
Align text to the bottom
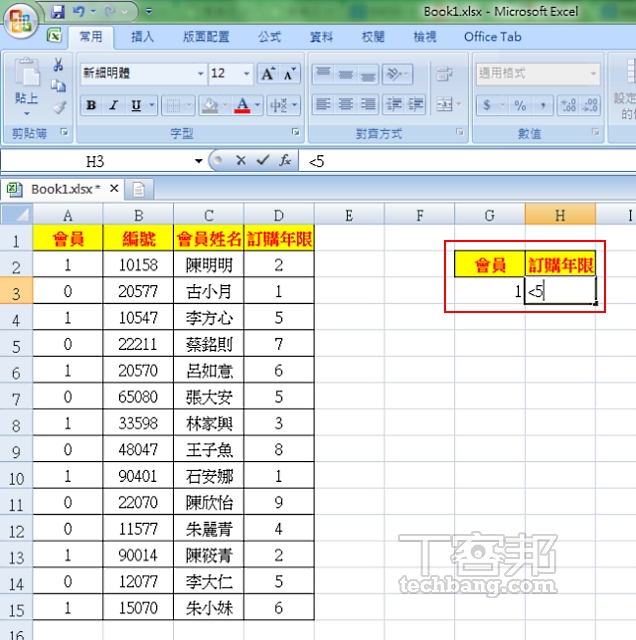click(368, 74)
